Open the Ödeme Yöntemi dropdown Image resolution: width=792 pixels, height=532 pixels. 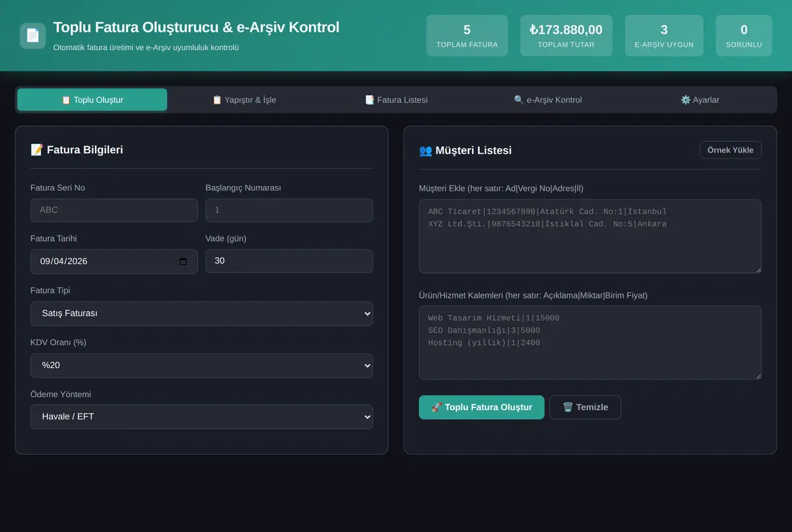[x=201, y=416]
